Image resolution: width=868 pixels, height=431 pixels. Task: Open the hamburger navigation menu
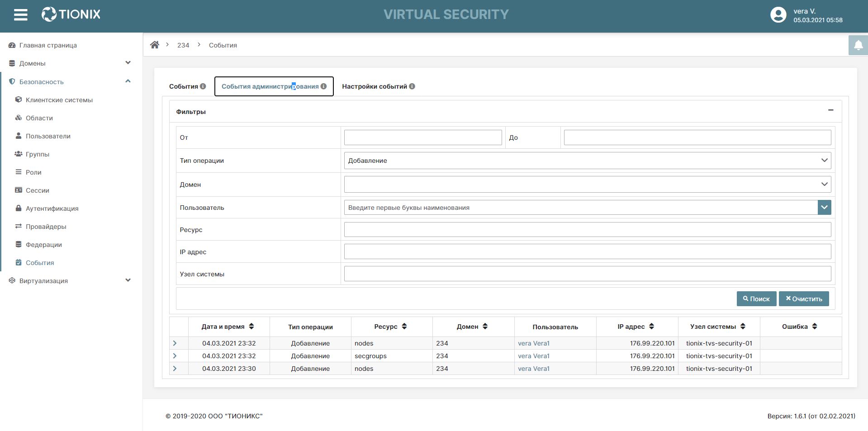(x=20, y=15)
